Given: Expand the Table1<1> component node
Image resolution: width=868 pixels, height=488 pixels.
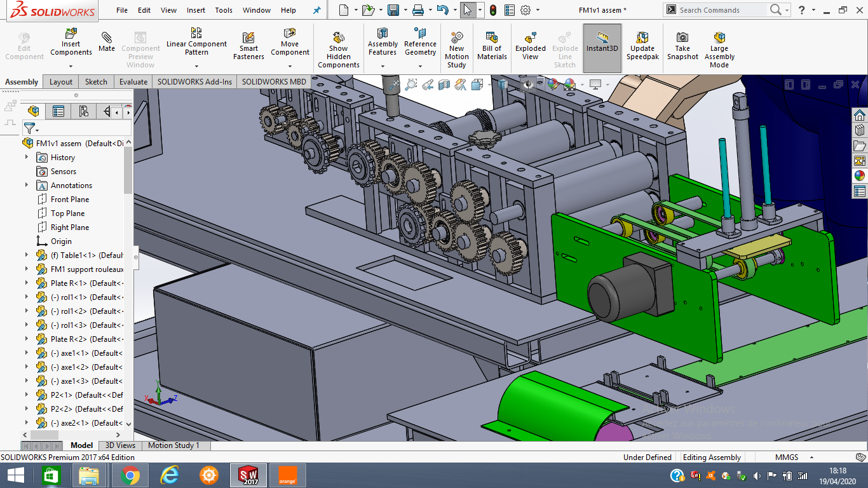Looking at the screenshot, I should pyautogui.click(x=27, y=255).
